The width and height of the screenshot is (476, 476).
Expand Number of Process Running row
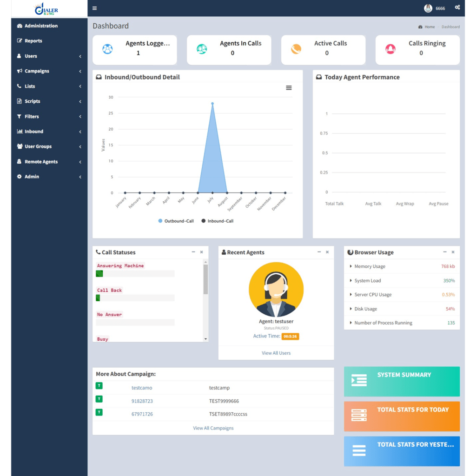click(x=402, y=323)
